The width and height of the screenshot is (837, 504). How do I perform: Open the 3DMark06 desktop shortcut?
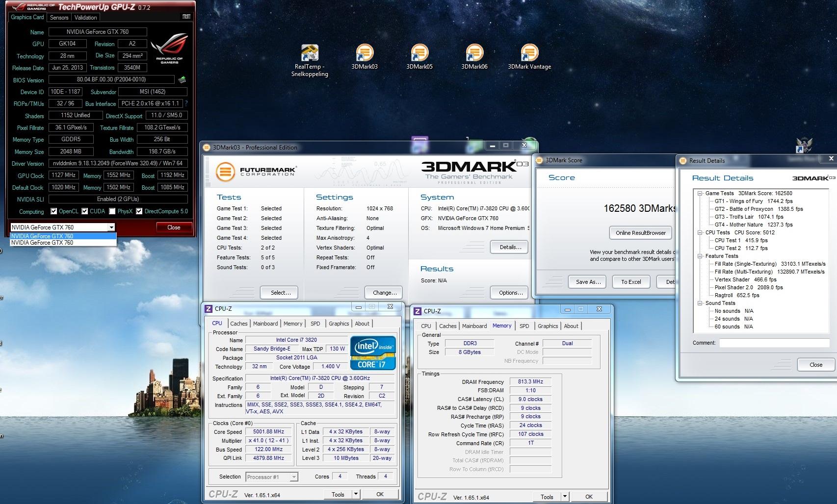tap(474, 57)
